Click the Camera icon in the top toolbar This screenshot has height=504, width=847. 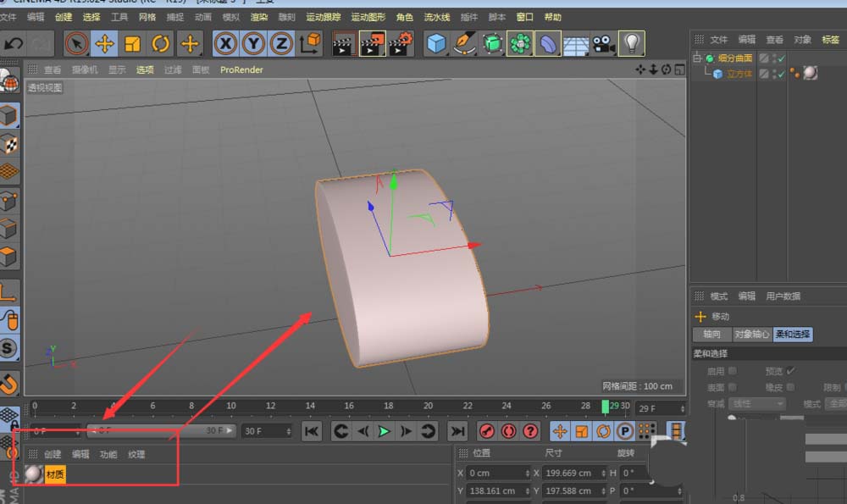603,42
